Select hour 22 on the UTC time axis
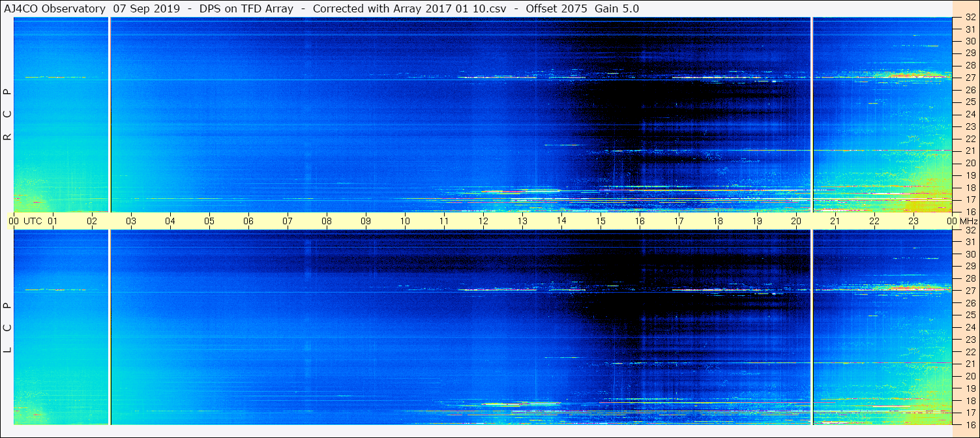Viewport: 980px width, 438px height. click(874, 221)
